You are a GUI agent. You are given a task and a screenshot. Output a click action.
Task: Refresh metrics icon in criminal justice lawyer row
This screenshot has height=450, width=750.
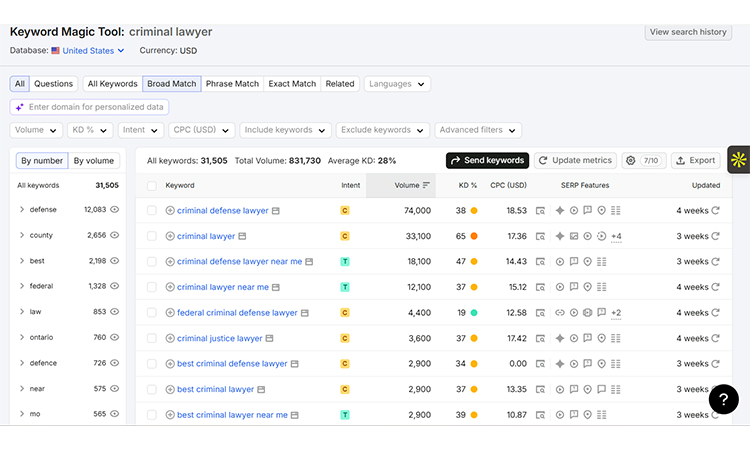(x=716, y=338)
